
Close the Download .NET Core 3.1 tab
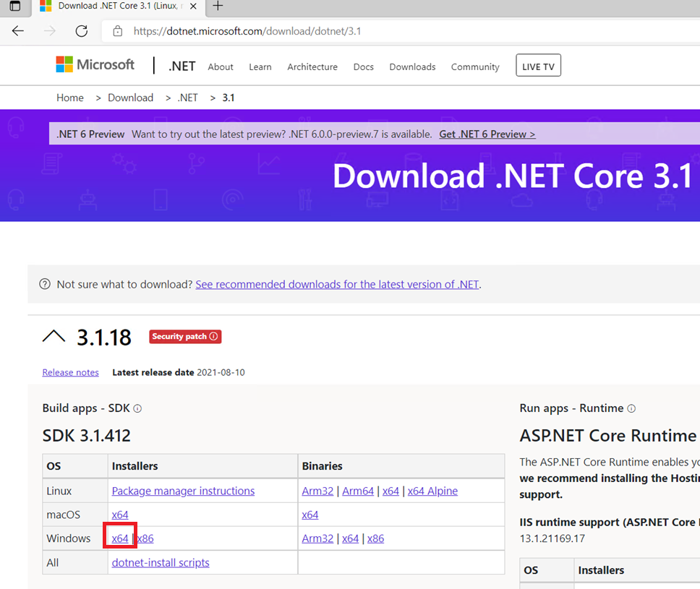(x=193, y=7)
